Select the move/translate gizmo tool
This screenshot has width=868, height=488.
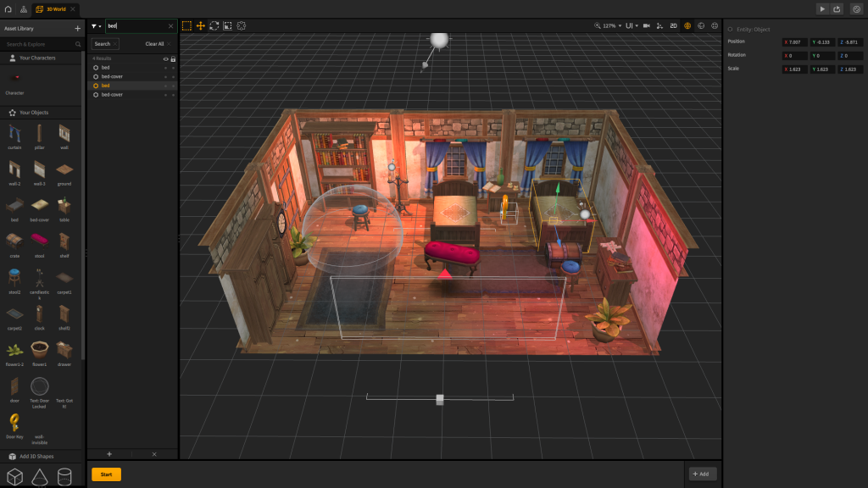pyautogui.click(x=200, y=25)
